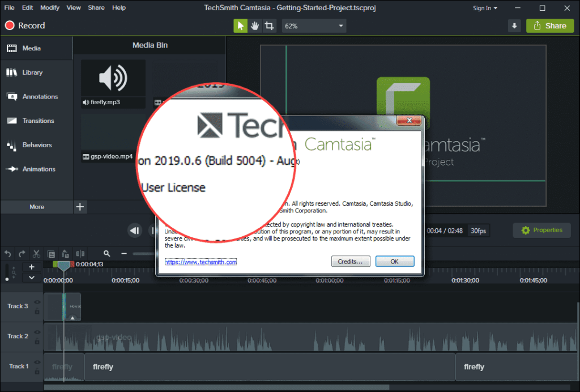Toggle the lock for Track 2
The image size is (580, 392).
click(x=37, y=342)
